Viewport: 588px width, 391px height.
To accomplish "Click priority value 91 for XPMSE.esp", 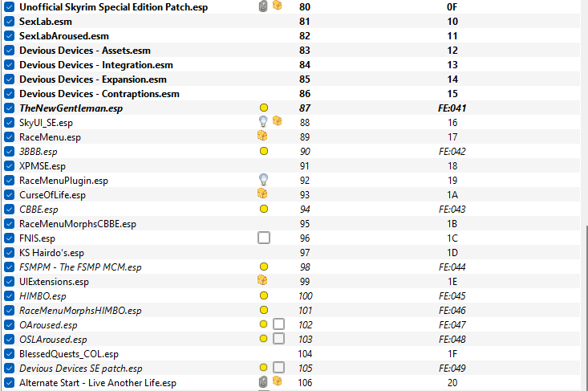I will click(305, 166).
